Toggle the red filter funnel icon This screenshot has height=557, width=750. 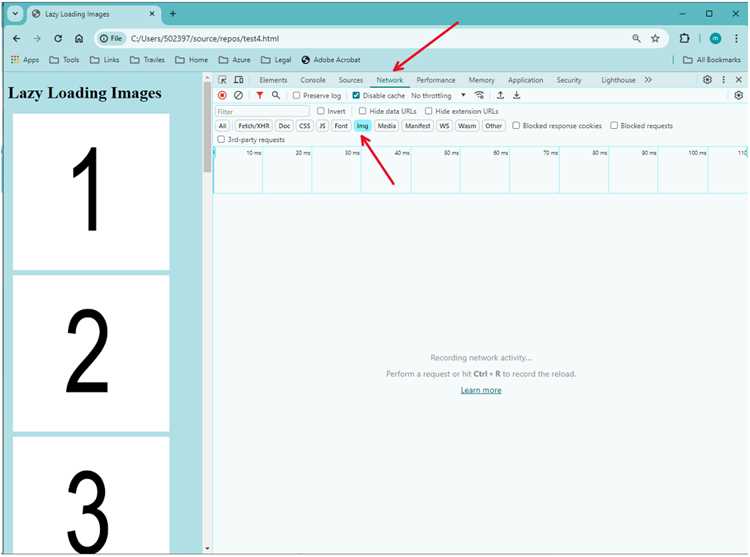coord(260,96)
